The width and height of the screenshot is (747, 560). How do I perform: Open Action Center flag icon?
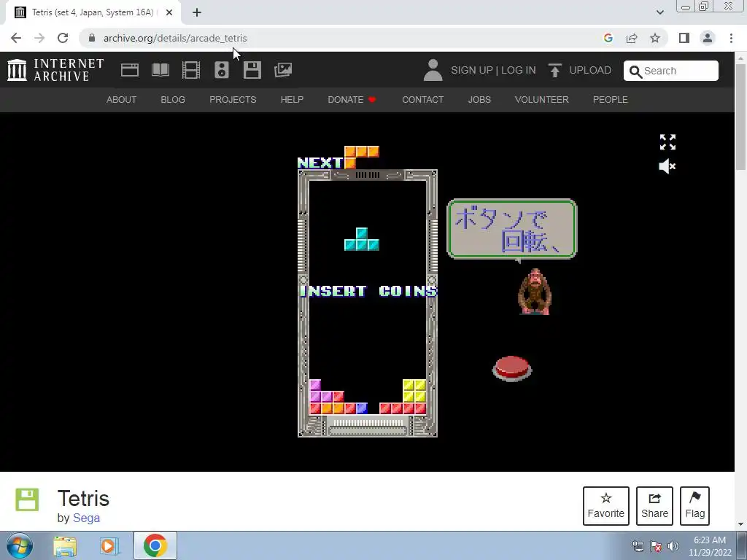pos(656,546)
